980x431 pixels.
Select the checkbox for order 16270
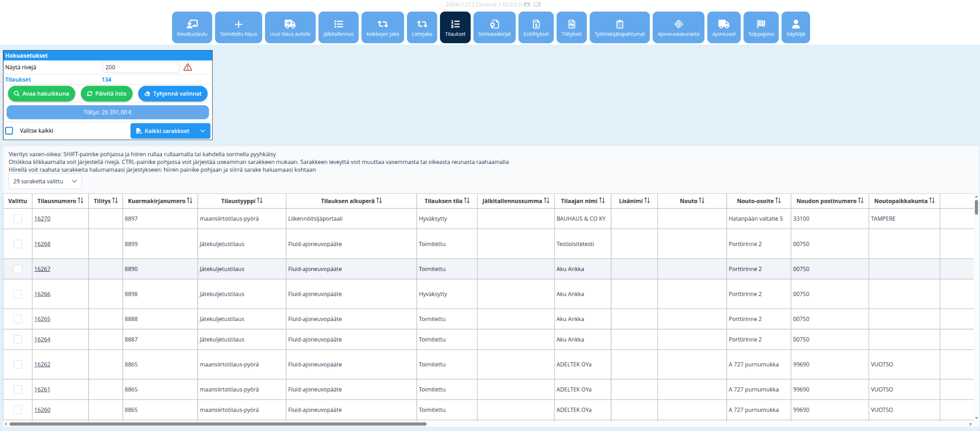click(x=18, y=219)
